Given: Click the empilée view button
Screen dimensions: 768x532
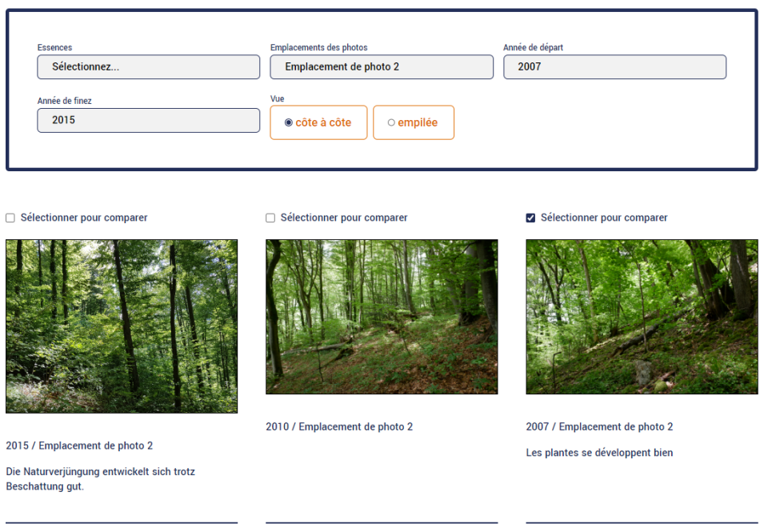Looking at the screenshot, I should pos(414,122).
